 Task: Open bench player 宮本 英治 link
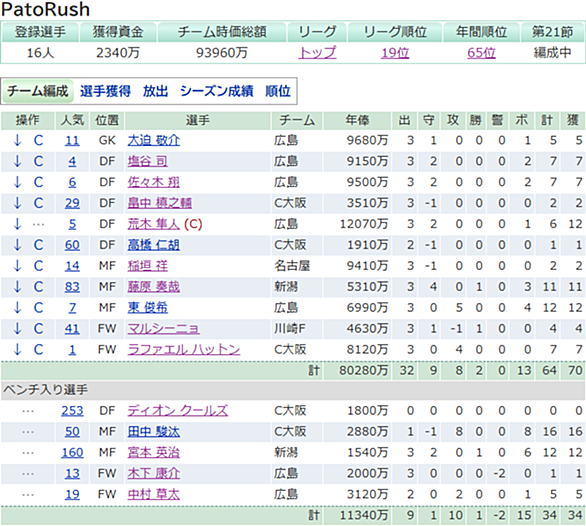tap(154, 453)
